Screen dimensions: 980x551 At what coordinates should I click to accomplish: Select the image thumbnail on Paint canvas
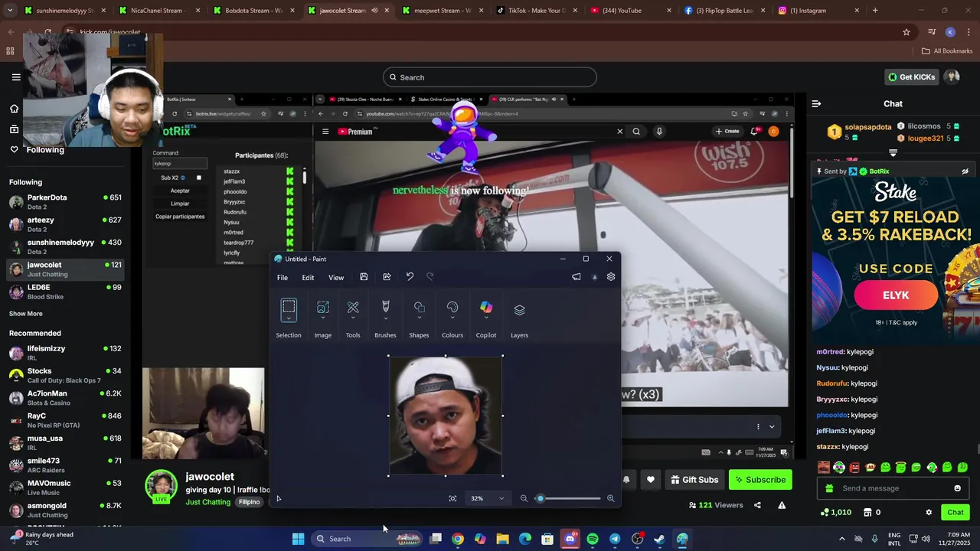446,416
